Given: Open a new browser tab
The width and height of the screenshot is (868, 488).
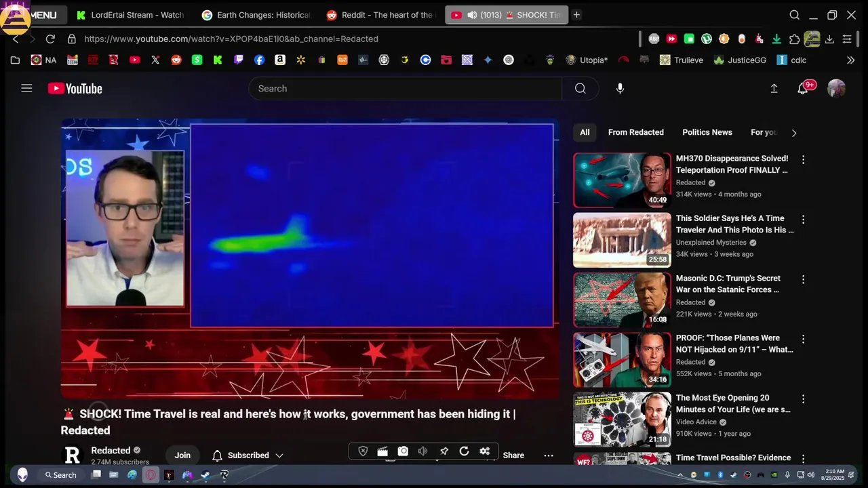Looking at the screenshot, I should 576,15.
